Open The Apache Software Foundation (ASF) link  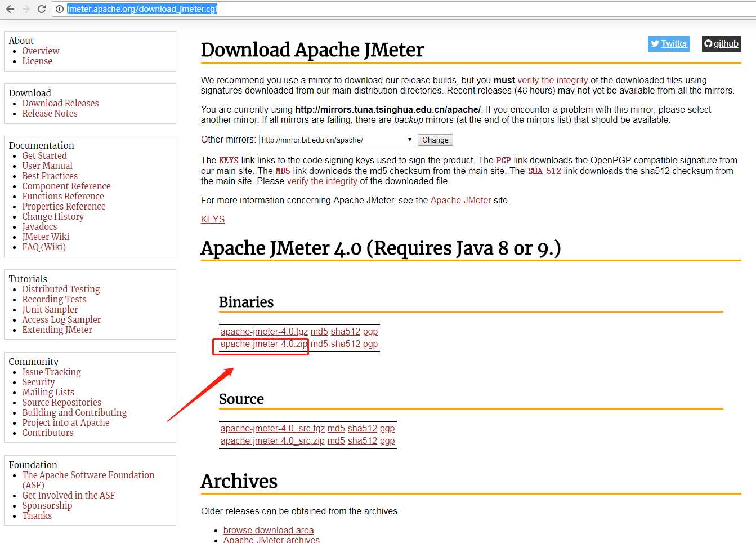(x=88, y=480)
